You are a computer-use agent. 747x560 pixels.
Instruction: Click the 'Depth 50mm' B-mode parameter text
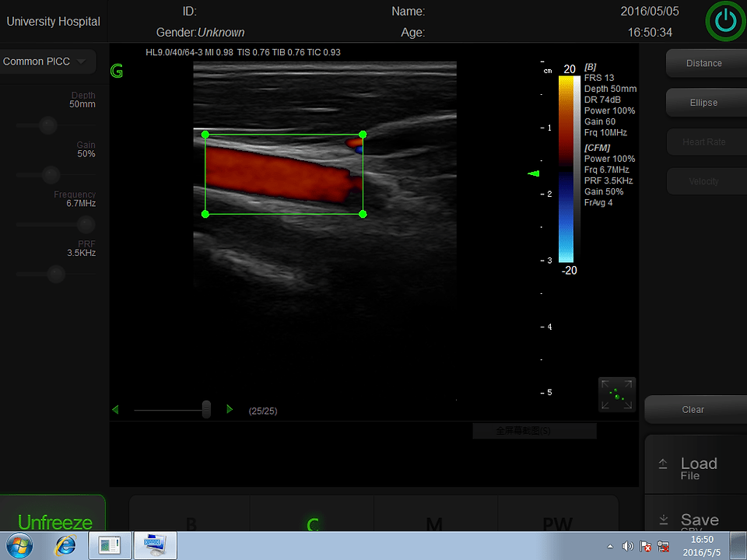point(610,89)
